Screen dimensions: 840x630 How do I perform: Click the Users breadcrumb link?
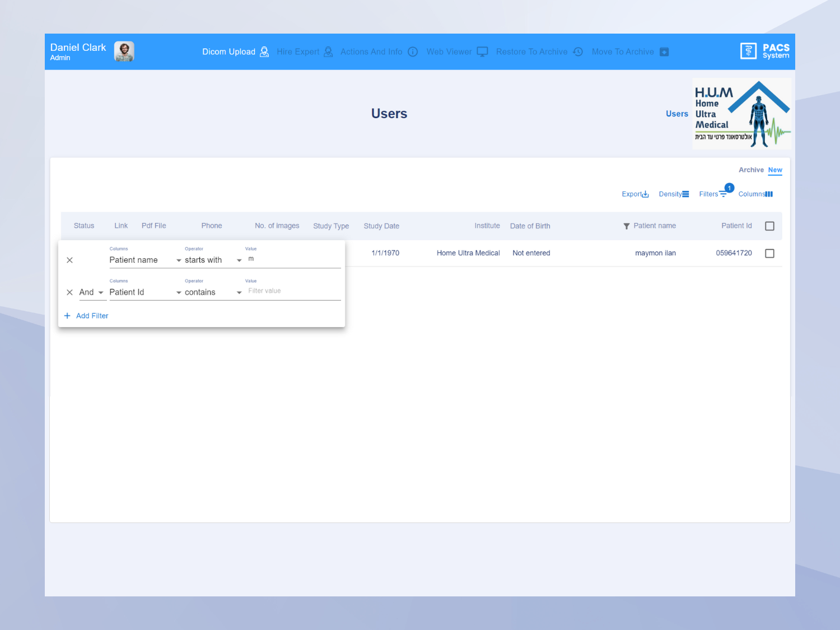[676, 114]
